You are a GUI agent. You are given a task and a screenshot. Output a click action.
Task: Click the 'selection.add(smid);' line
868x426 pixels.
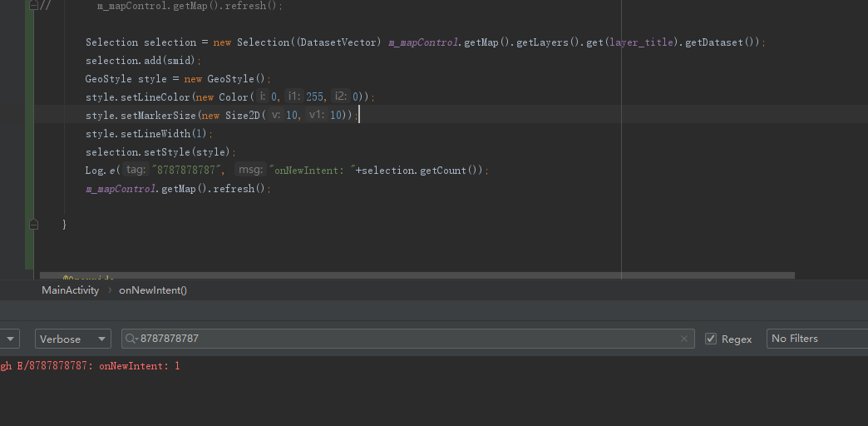coord(143,61)
